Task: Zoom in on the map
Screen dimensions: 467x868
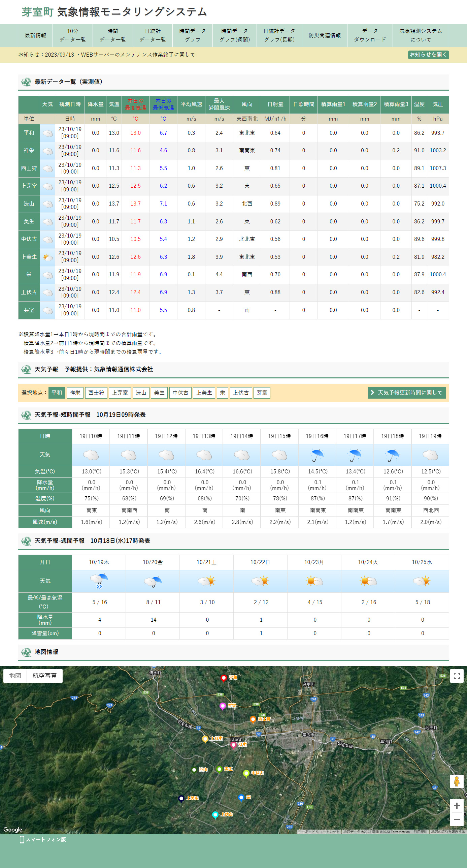Action: click(457, 806)
